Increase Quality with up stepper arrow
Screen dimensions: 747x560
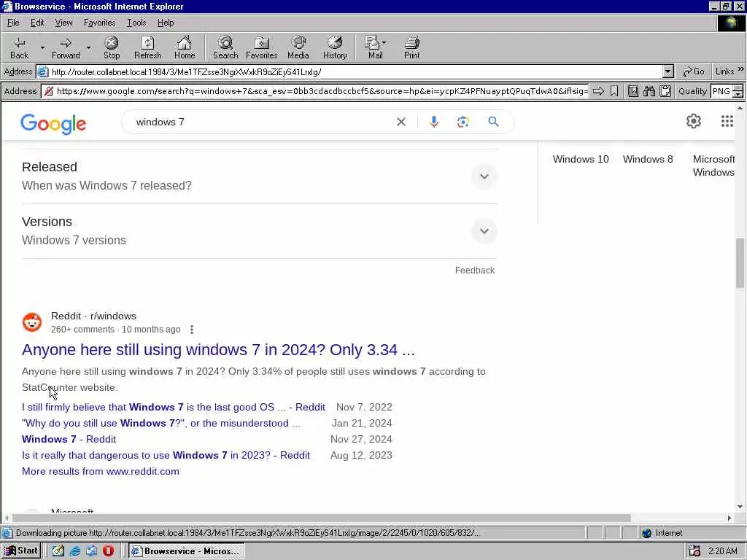click(x=738, y=87)
